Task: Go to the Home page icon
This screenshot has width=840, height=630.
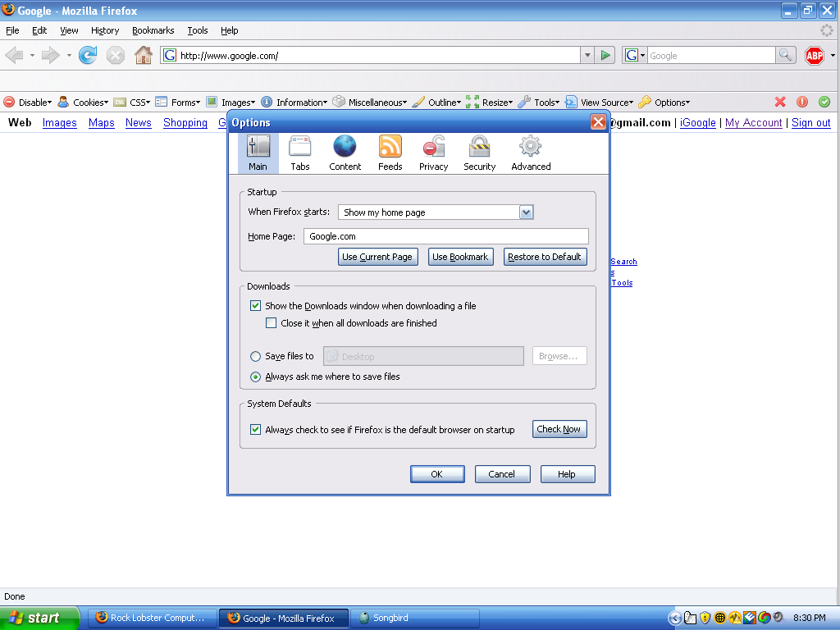Action: (x=143, y=55)
